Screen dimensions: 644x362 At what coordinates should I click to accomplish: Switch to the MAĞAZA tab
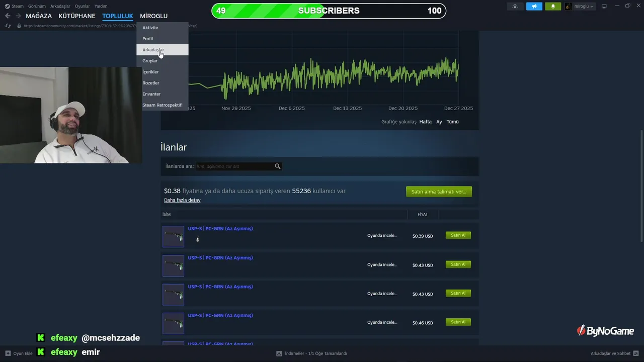coord(39,16)
